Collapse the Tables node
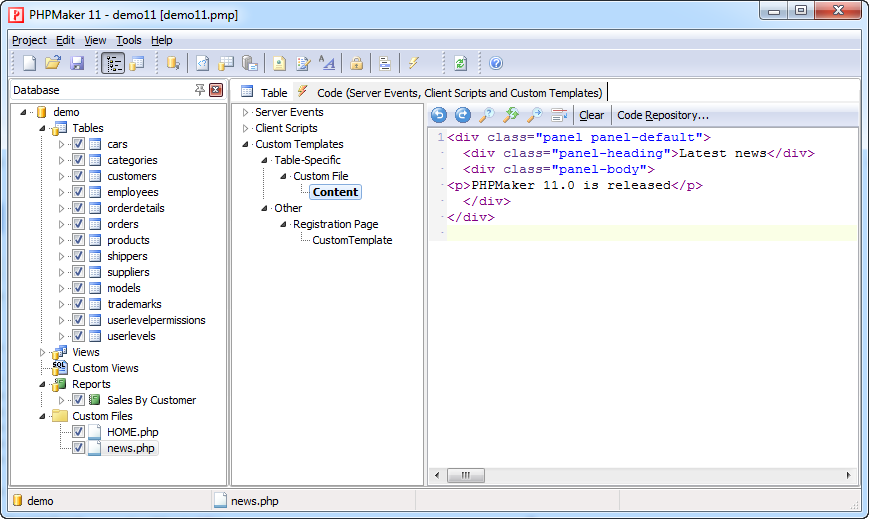869x519 pixels. click(x=42, y=128)
